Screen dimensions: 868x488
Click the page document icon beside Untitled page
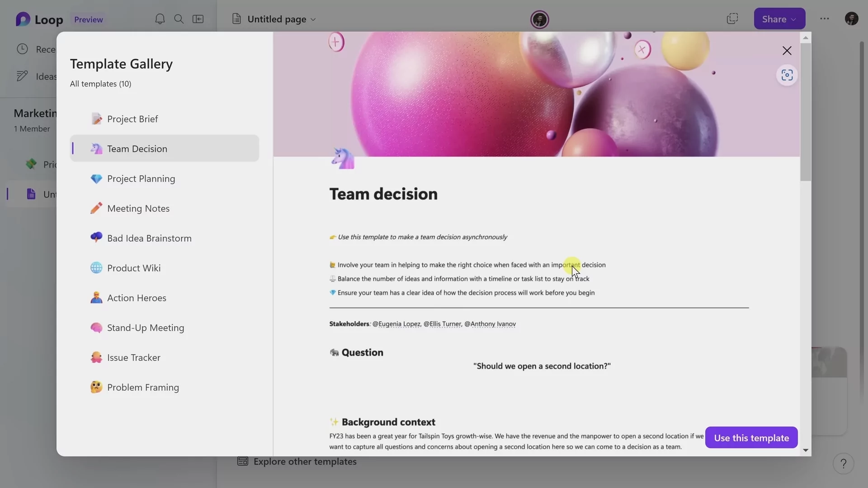point(236,19)
